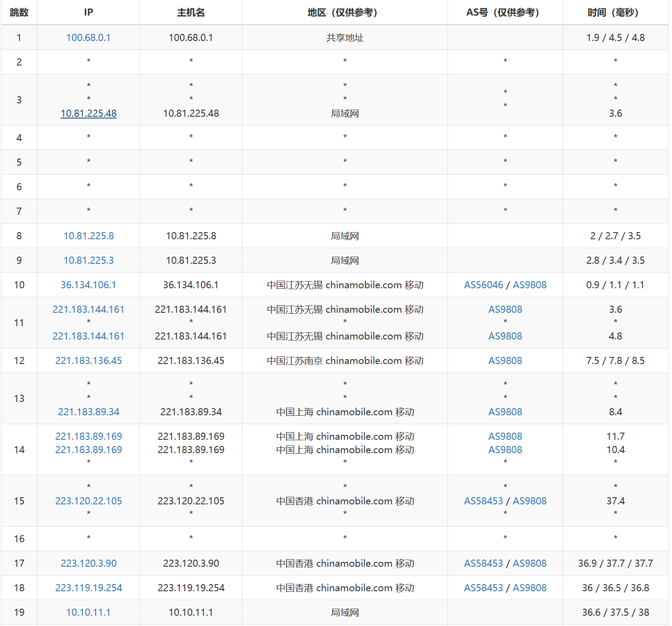Select time cell 36.6 / 37.5 / 38
Screen dimensions: 672x626
[615, 612]
